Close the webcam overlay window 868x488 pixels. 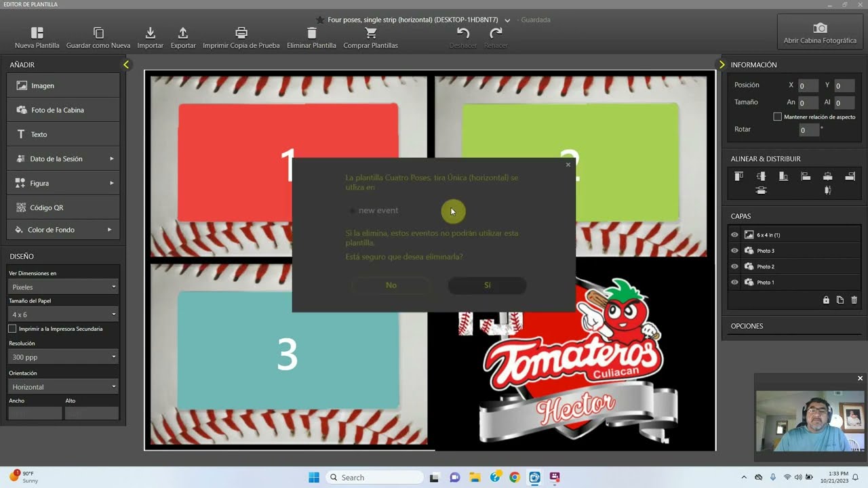click(860, 378)
